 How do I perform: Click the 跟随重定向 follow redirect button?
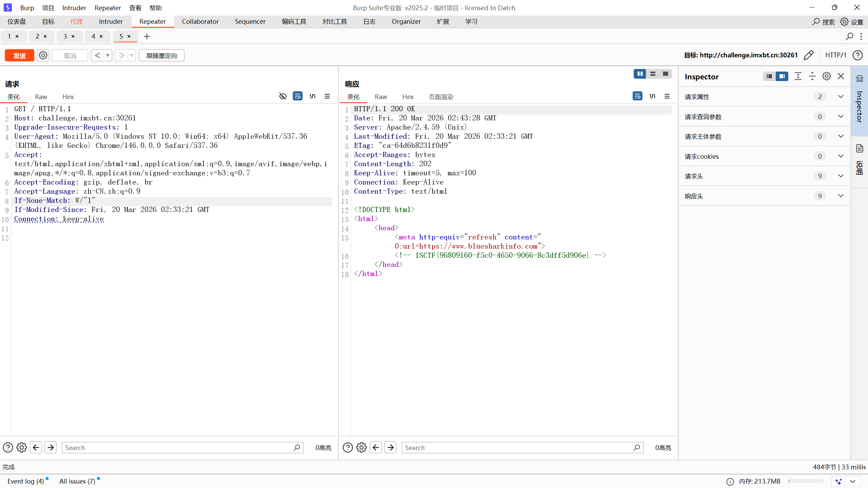pyautogui.click(x=161, y=55)
